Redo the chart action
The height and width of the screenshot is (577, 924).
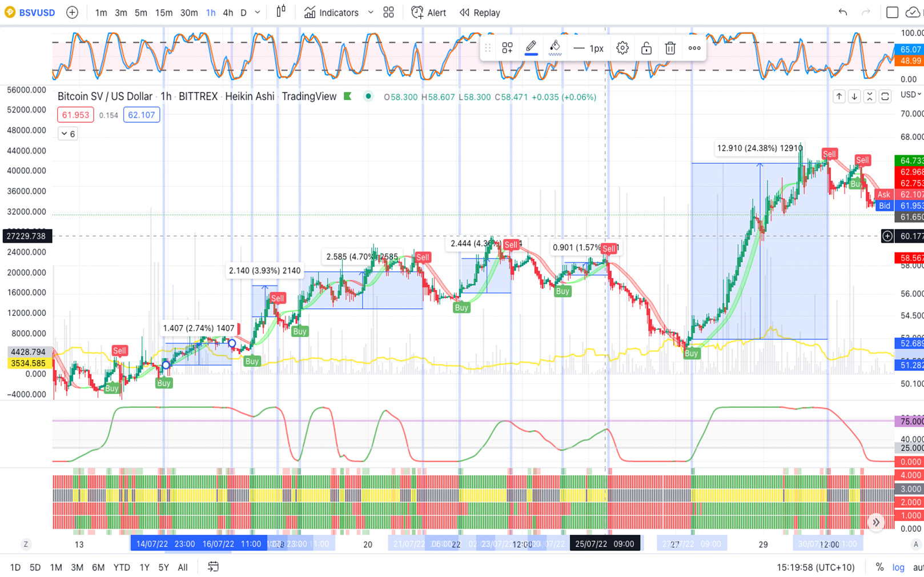(x=866, y=13)
